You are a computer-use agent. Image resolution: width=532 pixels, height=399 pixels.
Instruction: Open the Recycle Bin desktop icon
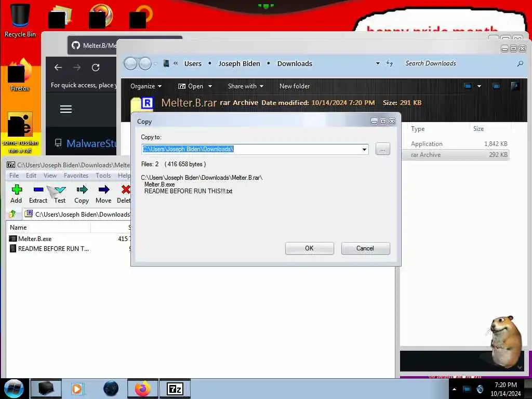[x=20, y=20]
